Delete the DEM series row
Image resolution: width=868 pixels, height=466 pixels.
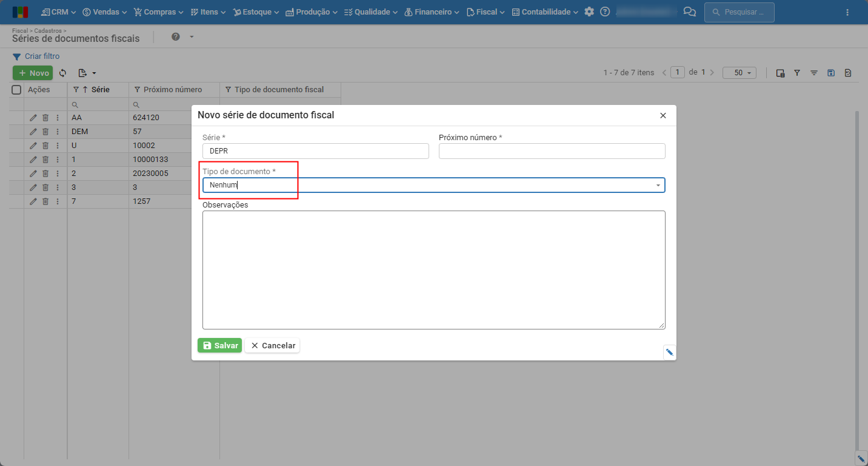(x=45, y=132)
